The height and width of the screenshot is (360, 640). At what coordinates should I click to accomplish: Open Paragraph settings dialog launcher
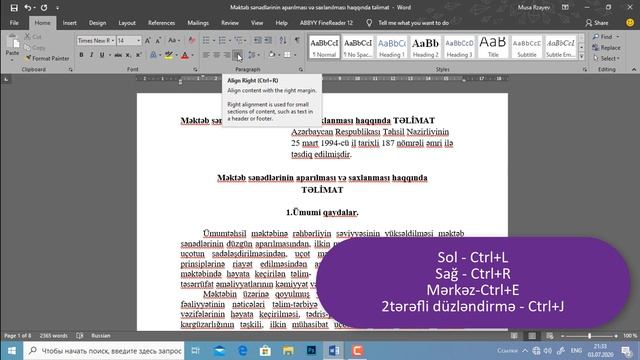point(301,70)
